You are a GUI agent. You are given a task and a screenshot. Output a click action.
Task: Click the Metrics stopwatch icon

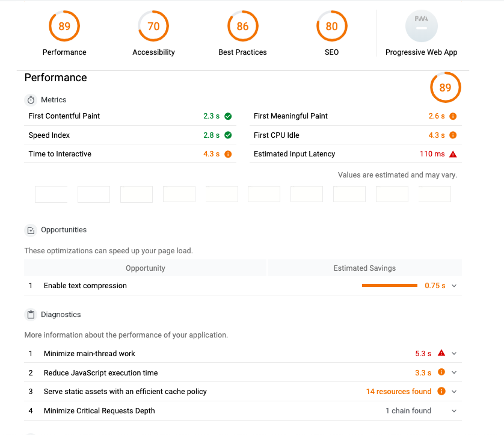pos(31,100)
